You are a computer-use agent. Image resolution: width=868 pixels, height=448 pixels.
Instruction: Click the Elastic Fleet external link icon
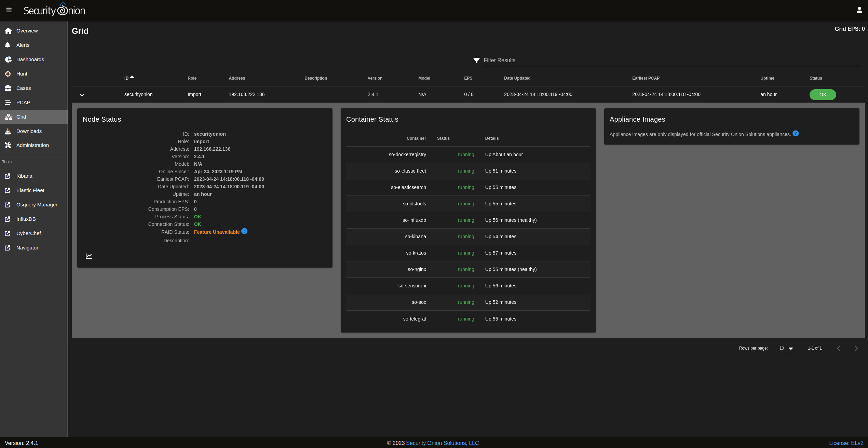[8, 190]
